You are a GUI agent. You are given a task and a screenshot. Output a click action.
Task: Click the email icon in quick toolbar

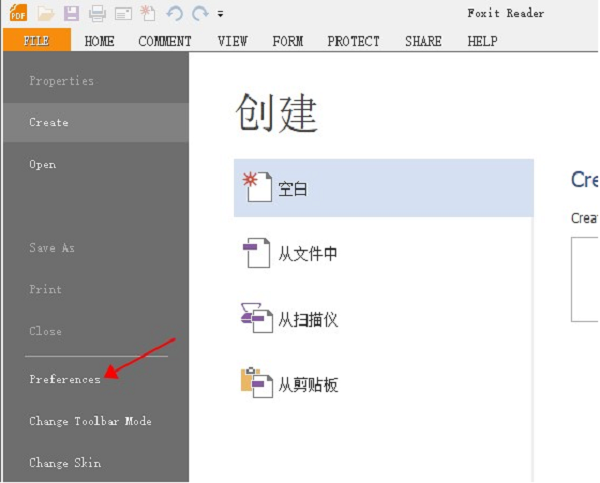(123, 14)
